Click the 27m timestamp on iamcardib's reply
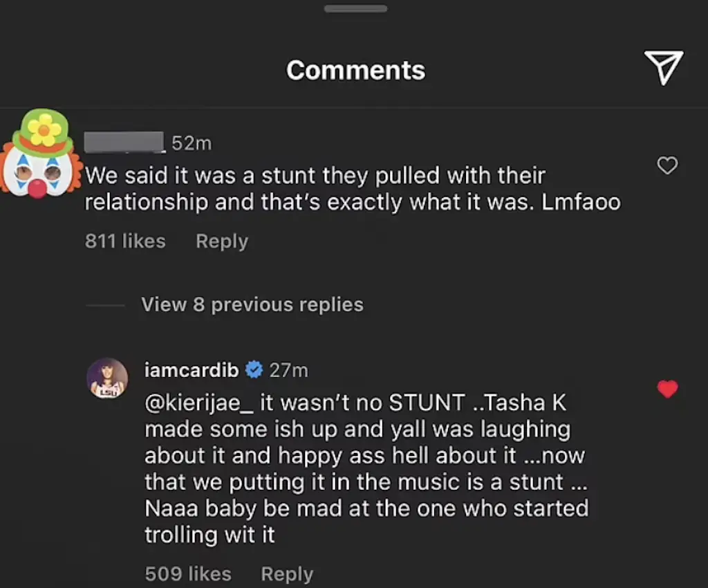708x588 pixels. tap(288, 370)
